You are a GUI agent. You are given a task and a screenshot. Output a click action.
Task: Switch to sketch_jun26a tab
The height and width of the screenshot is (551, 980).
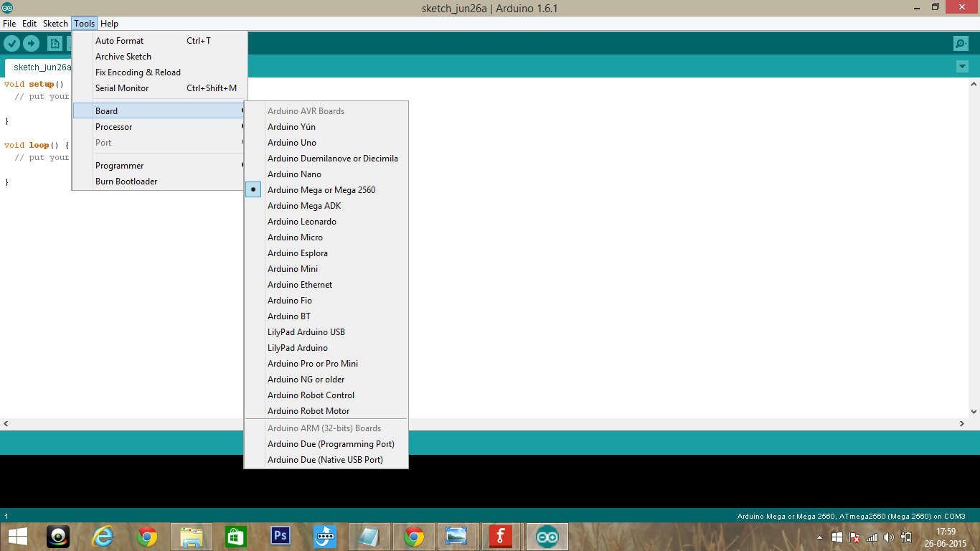39,67
